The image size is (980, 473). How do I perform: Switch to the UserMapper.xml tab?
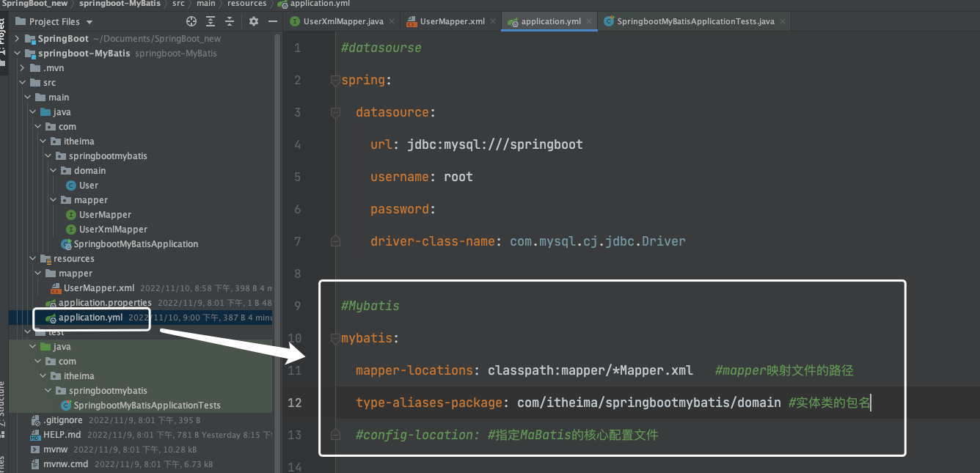[452, 21]
